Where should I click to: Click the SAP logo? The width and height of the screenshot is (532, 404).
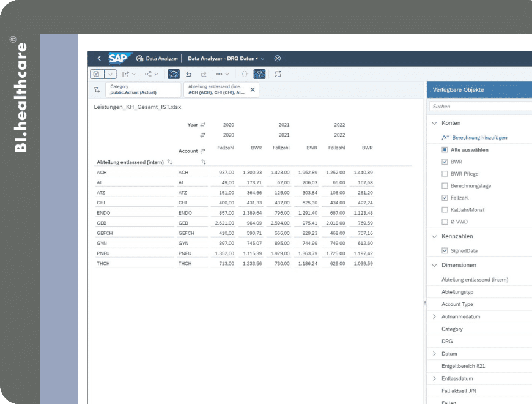coord(120,58)
